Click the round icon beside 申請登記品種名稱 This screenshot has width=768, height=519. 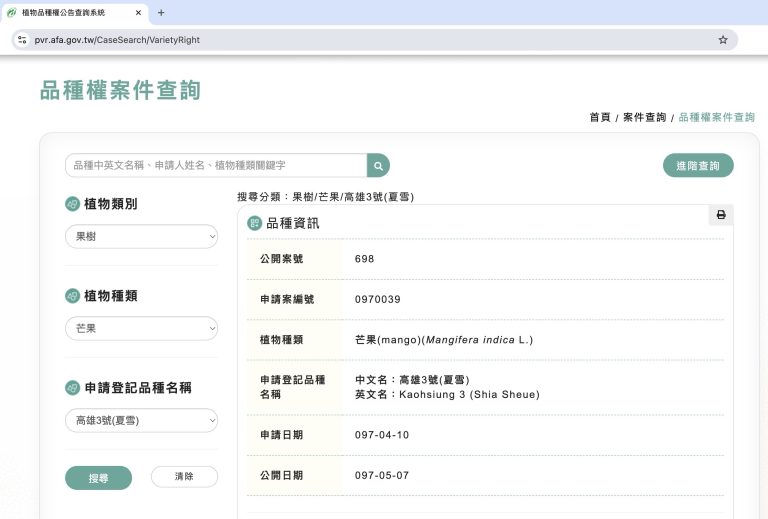pos(72,388)
